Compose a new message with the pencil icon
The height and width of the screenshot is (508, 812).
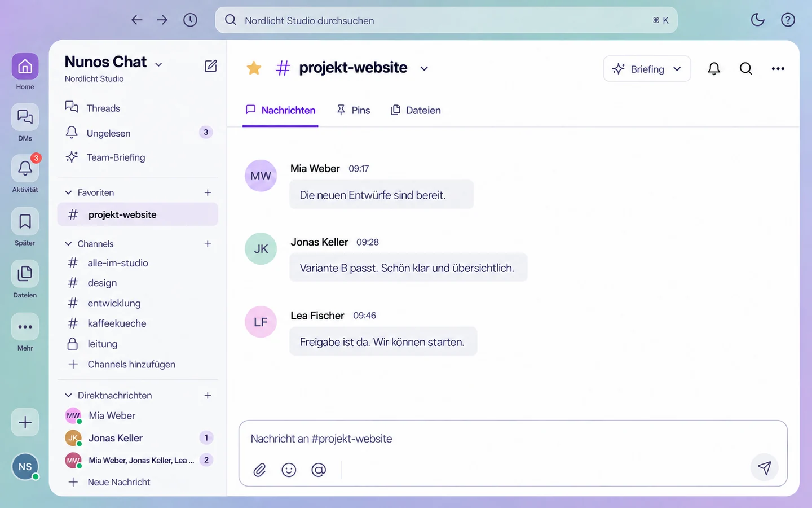(x=210, y=66)
